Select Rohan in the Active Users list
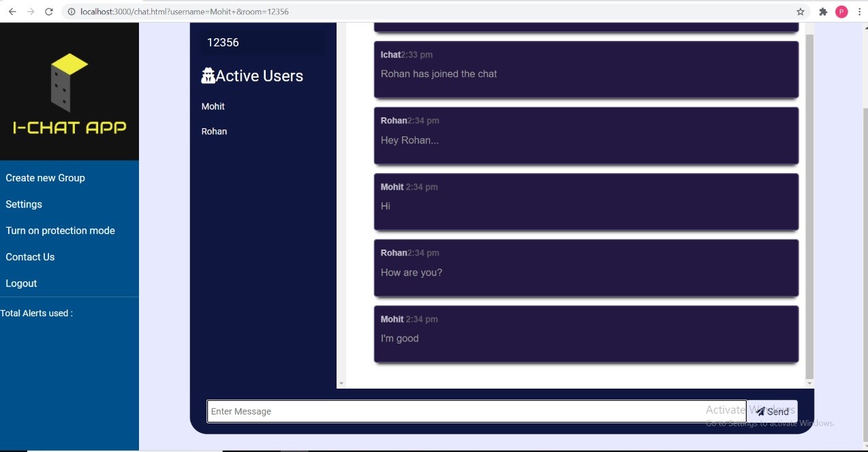The width and height of the screenshot is (868, 452). [214, 132]
